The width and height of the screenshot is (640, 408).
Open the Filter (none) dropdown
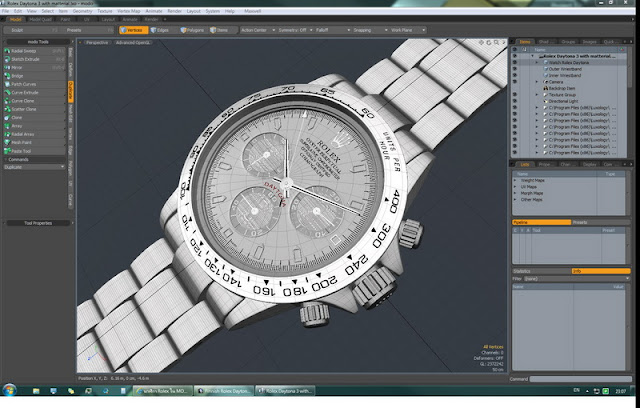point(576,279)
